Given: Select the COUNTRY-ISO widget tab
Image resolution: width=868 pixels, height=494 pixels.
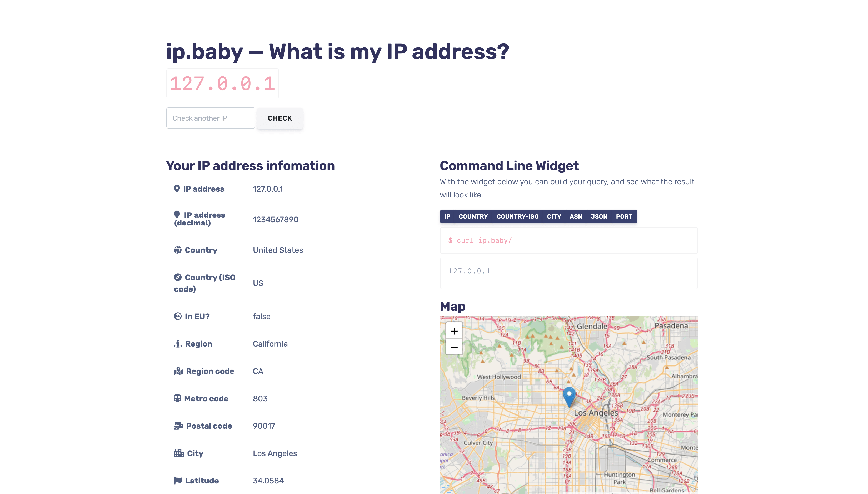Looking at the screenshot, I should 518,216.
